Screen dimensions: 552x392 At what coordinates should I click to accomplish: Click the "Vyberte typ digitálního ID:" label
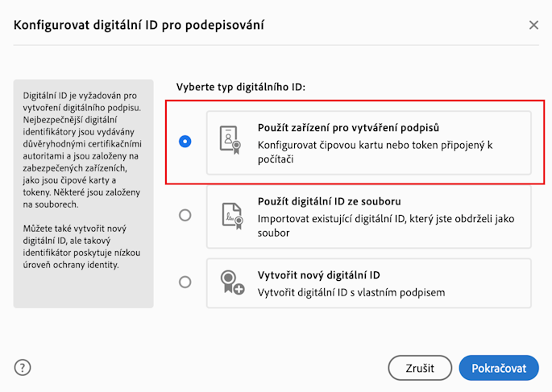[x=241, y=86]
